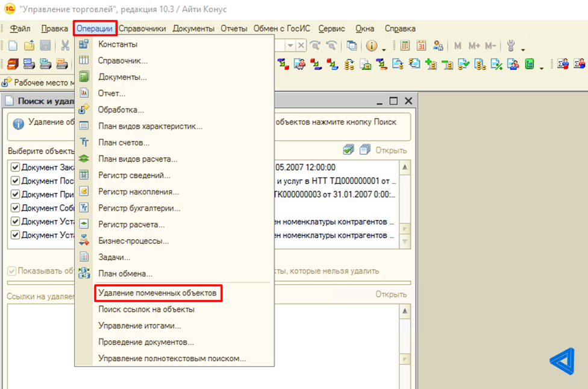Click the window list icon in the toolbar

click(351, 46)
